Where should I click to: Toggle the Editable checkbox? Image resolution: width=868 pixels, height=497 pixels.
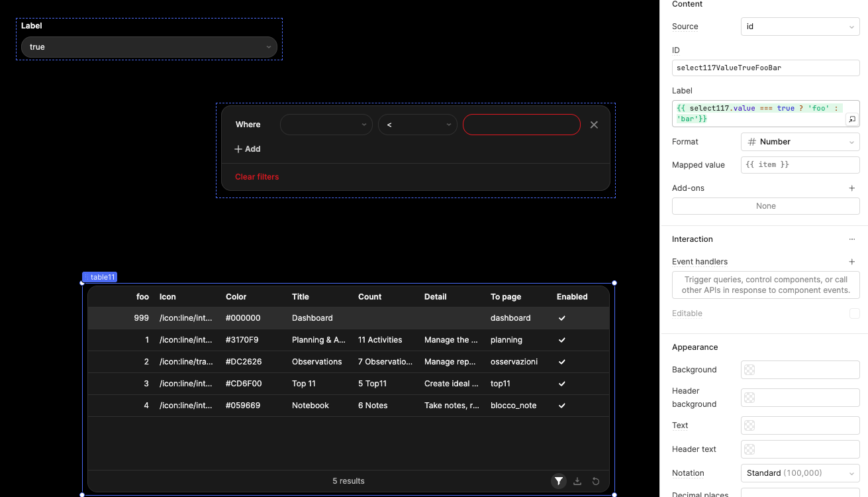coord(854,313)
